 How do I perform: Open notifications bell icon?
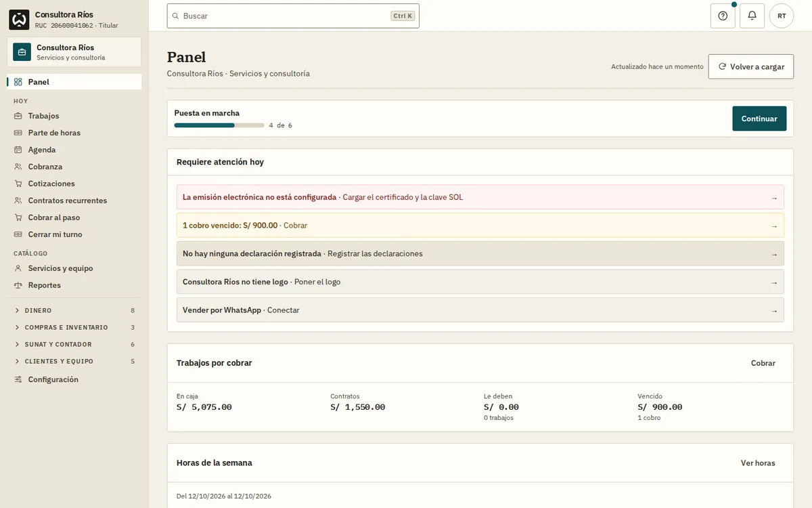click(x=752, y=16)
